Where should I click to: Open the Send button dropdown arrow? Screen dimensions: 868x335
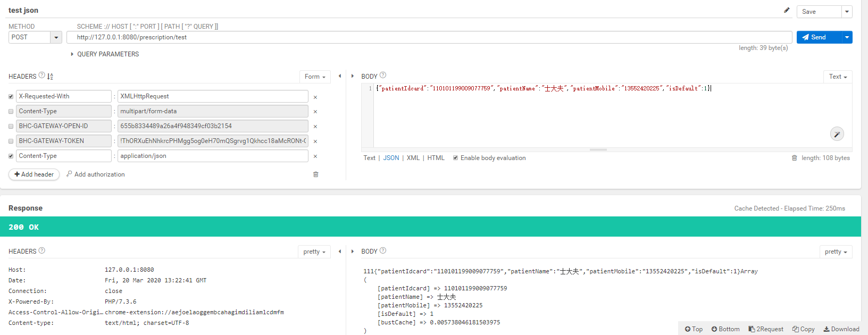click(x=847, y=37)
